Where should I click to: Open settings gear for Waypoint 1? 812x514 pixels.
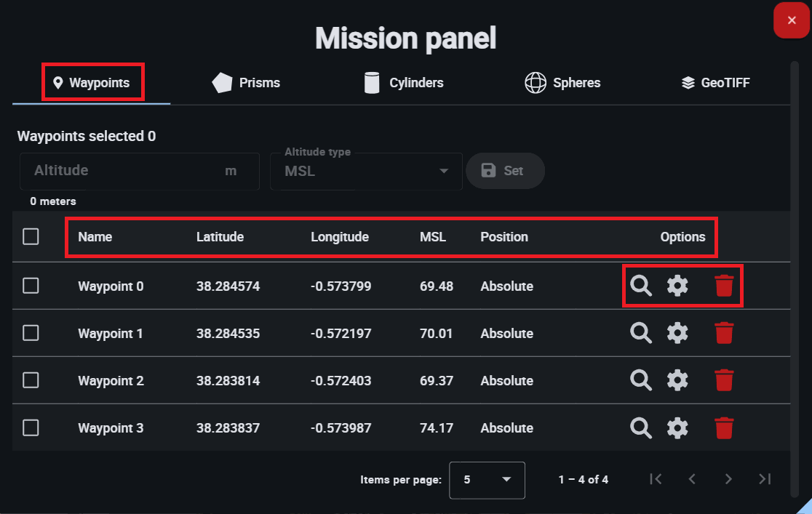(677, 333)
